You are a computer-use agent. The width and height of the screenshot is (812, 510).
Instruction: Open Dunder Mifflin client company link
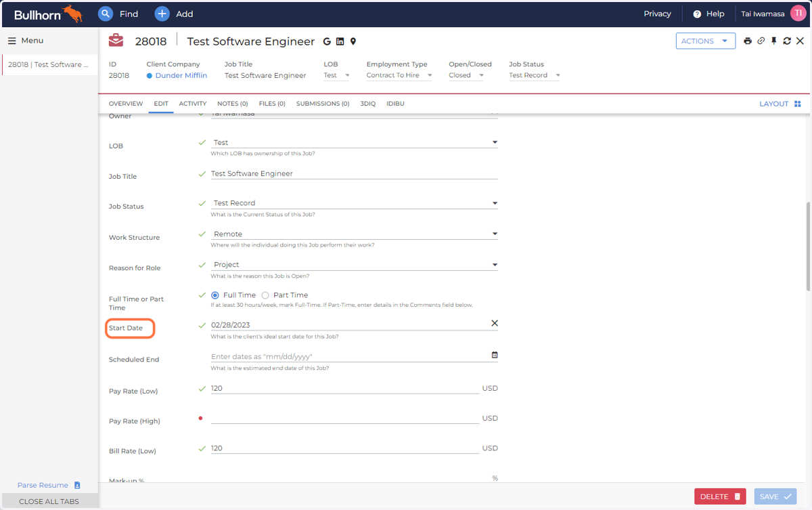tap(181, 75)
